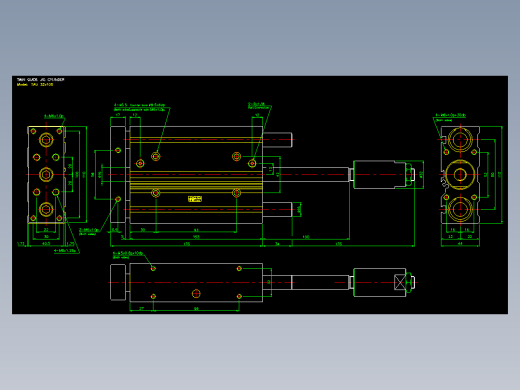Select the "22" dimension under the left end view

tap(46, 230)
